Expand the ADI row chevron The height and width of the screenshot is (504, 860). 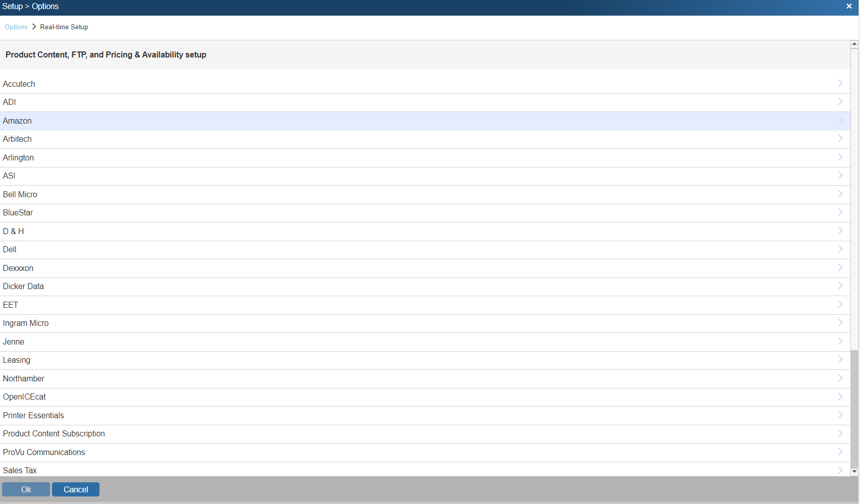coord(840,102)
